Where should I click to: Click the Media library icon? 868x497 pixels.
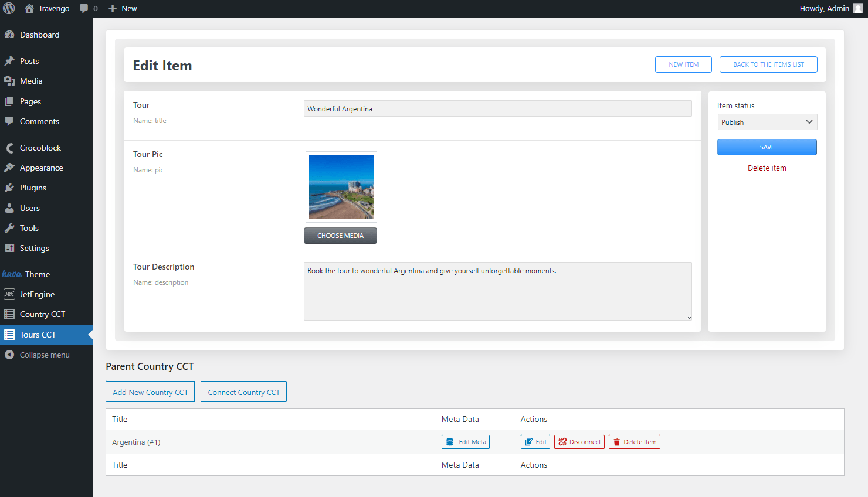[9, 81]
